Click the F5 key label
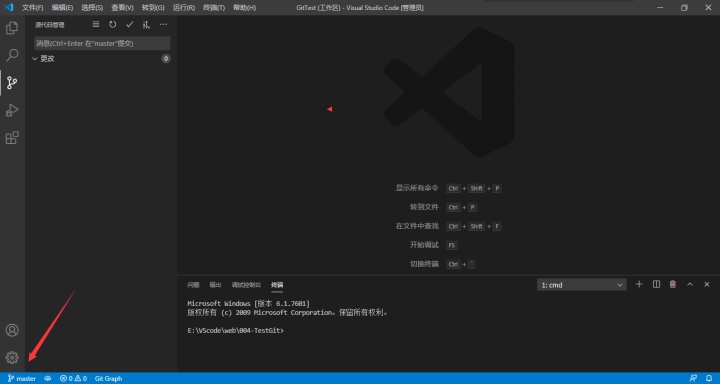Image resolution: width=720 pixels, height=384 pixels. 452,245
